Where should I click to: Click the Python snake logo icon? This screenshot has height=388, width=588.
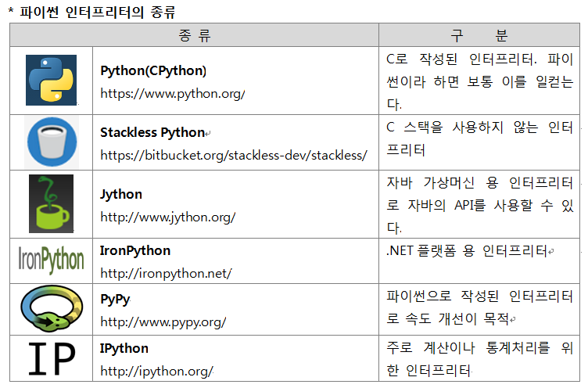51,80
